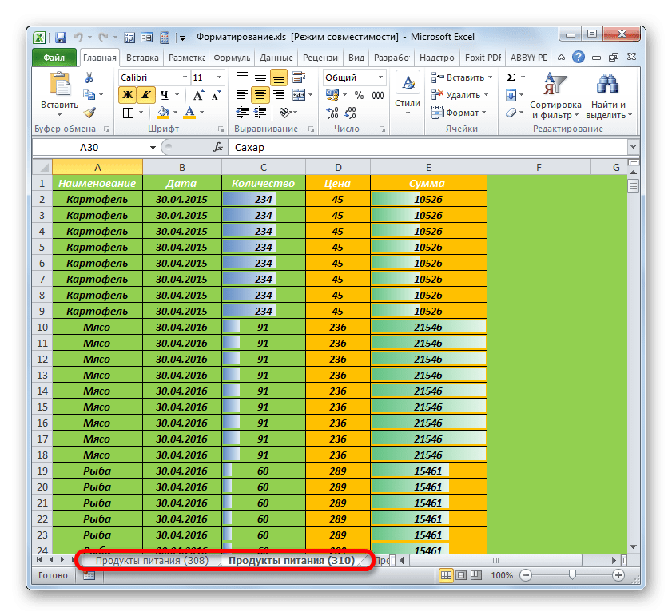Viewport: 672px width, 616px height.
Task: Click the Cut scissors icon
Action: click(x=89, y=77)
